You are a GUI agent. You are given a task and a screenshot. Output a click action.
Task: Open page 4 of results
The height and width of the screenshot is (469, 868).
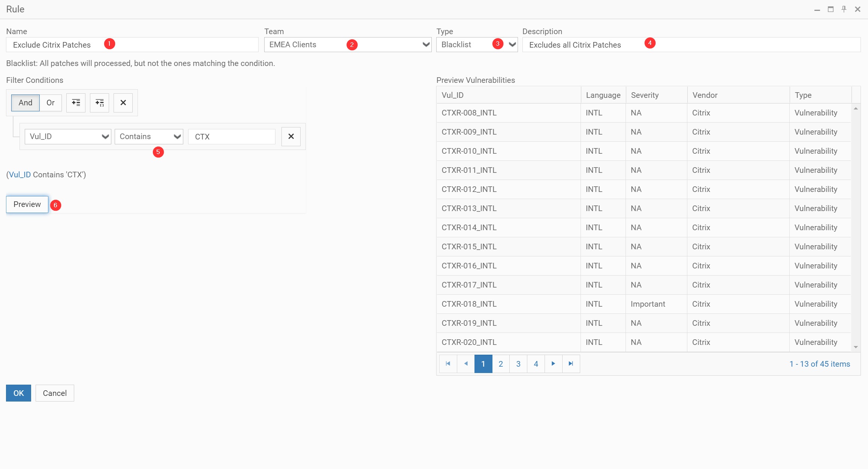[536, 364]
